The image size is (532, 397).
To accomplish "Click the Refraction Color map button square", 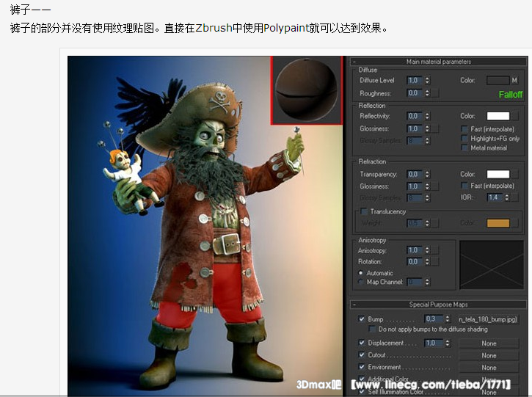I will click(514, 174).
